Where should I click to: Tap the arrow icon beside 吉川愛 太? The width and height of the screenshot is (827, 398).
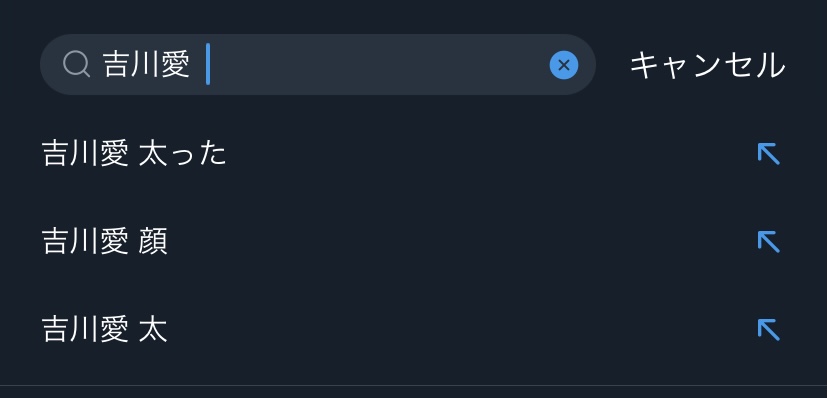point(768,330)
